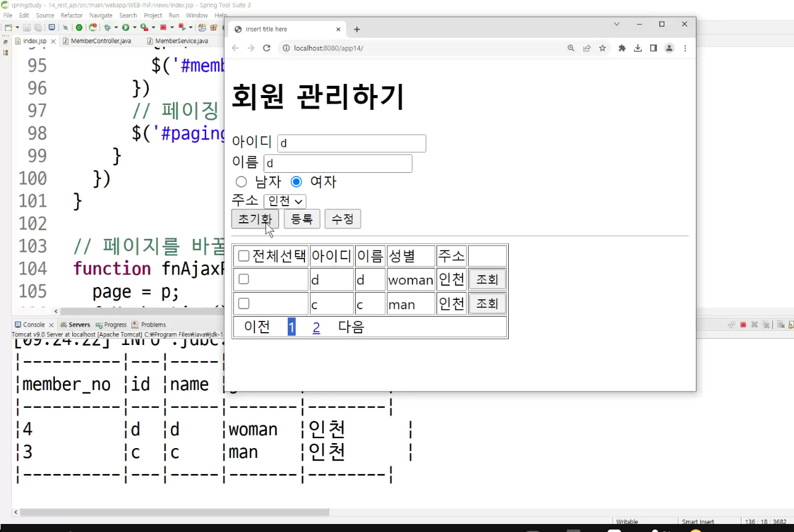Reload the localhost page

click(267, 48)
